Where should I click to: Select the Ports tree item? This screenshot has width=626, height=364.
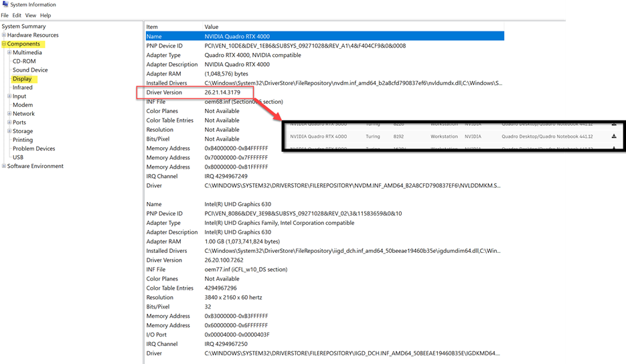pos(19,122)
